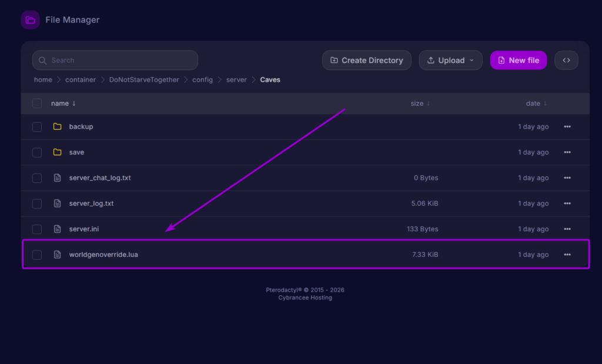Click the worldgenoverride.lua file icon

tap(57, 255)
